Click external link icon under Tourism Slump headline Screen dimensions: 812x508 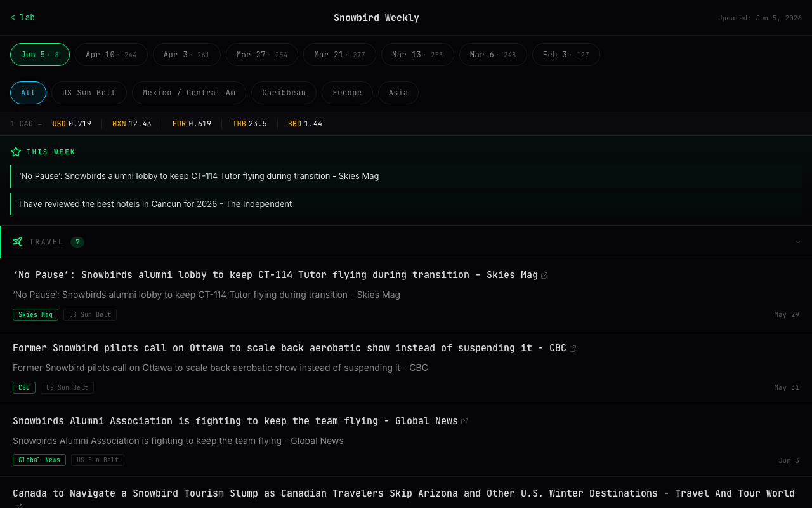coord(19,506)
